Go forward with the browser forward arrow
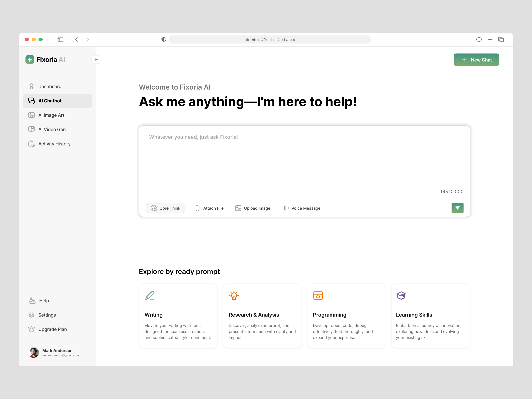This screenshot has height=399, width=532. click(x=87, y=39)
